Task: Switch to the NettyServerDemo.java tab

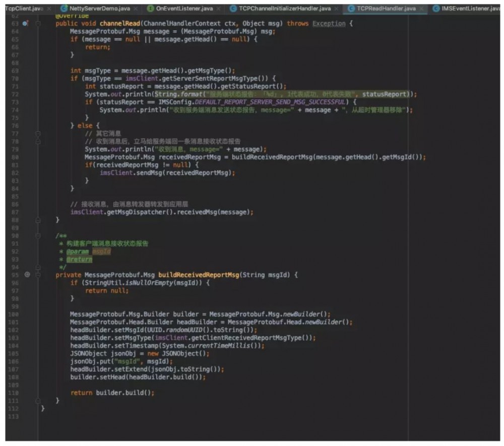Action: point(100,9)
